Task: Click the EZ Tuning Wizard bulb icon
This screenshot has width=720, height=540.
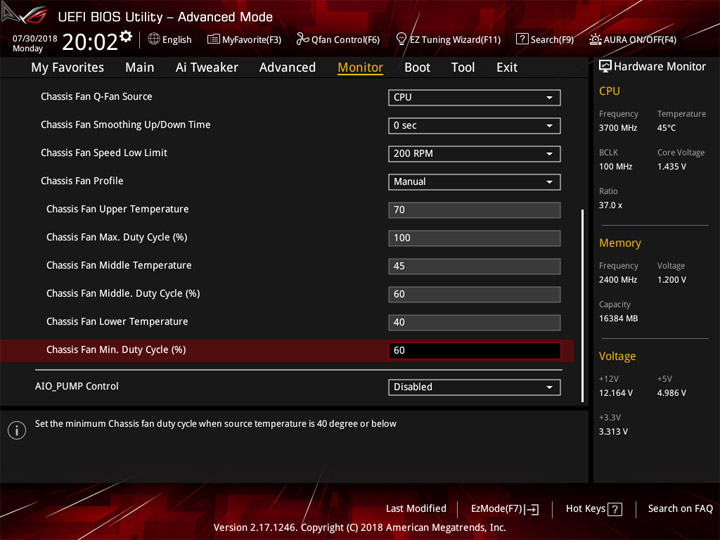Action: (x=401, y=39)
